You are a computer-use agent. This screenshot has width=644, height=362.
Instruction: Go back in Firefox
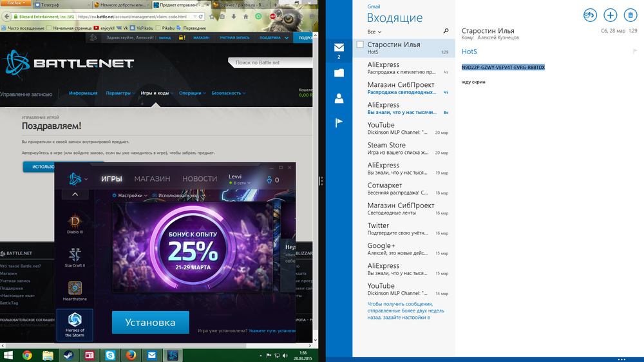click(6, 17)
